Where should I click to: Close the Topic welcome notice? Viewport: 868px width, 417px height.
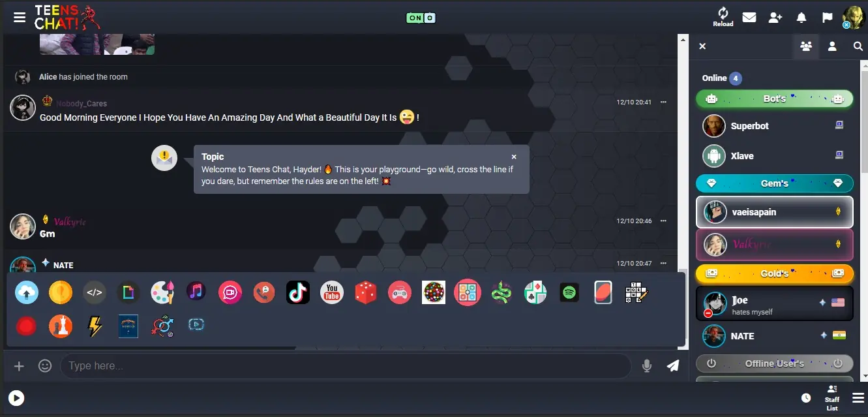(514, 157)
